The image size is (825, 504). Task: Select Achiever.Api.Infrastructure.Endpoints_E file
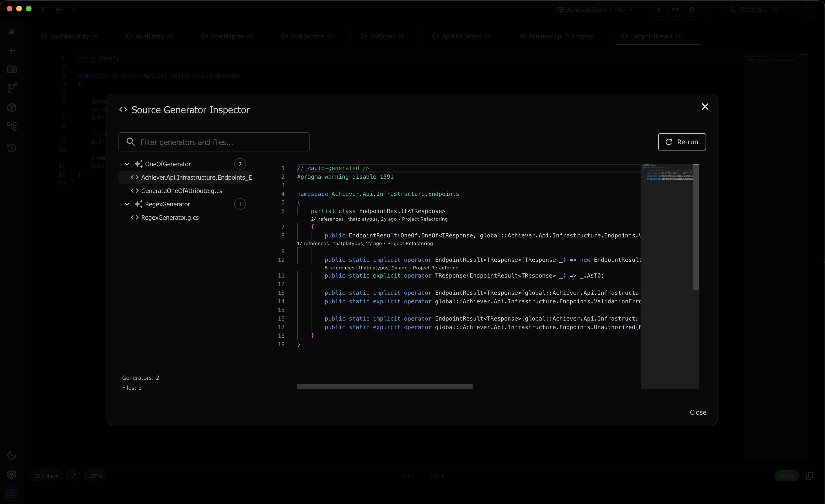pyautogui.click(x=185, y=177)
